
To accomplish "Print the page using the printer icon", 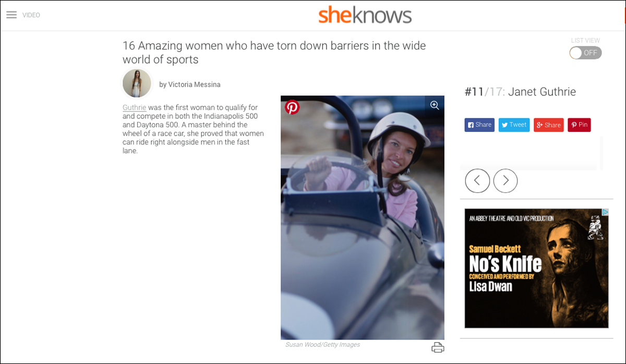I will pyautogui.click(x=438, y=348).
